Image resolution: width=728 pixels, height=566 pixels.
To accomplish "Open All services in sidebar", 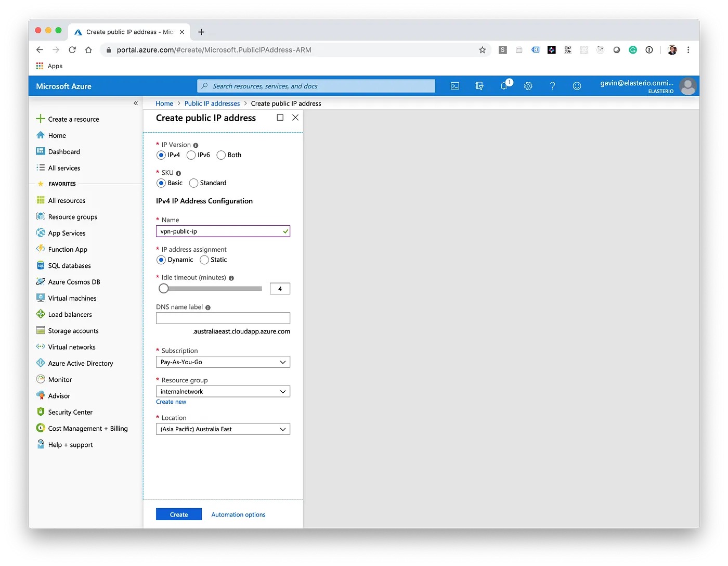I will click(x=58, y=168).
